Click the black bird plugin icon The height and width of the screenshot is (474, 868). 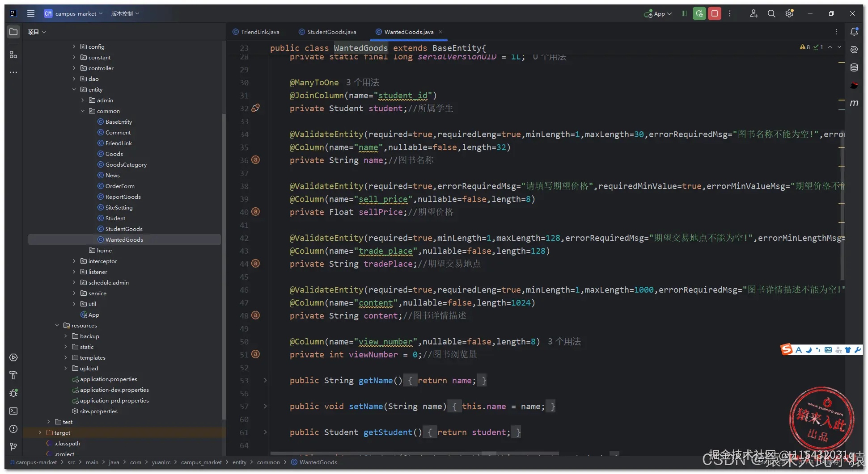[x=854, y=85]
